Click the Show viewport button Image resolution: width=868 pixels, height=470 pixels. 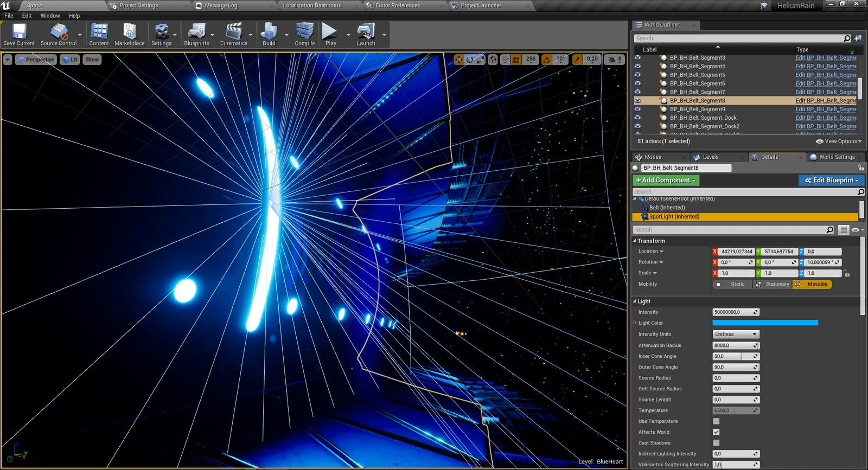[92, 60]
